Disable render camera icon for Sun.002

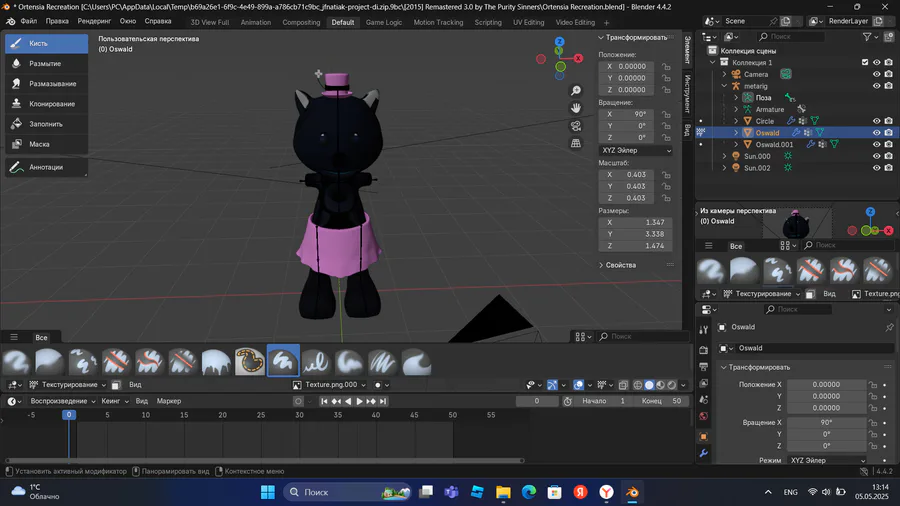[x=889, y=168]
